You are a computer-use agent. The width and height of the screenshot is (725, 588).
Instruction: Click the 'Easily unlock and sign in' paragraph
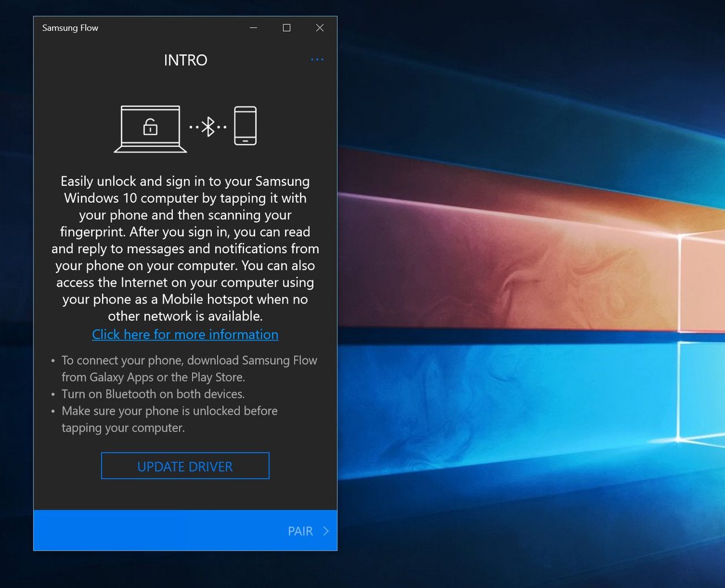(x=185, y=248)
